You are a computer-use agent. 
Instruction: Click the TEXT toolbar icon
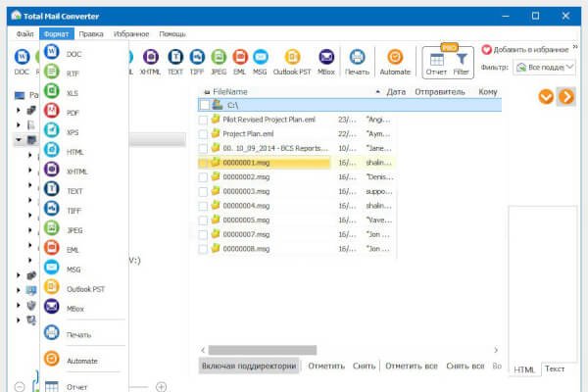[x=175, y=57]
